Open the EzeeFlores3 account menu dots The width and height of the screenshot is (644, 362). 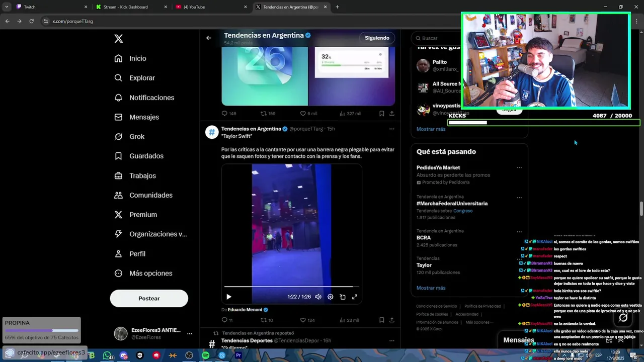point(190,333)
